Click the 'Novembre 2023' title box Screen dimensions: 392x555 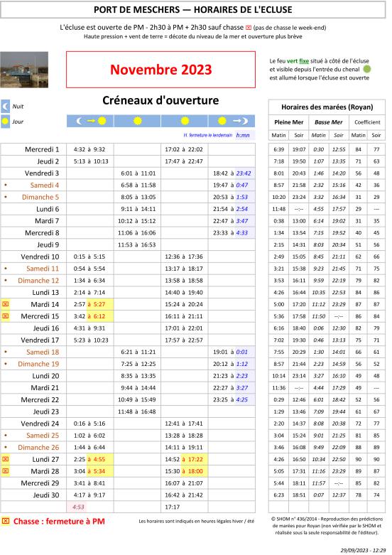[x=160, y=70]
